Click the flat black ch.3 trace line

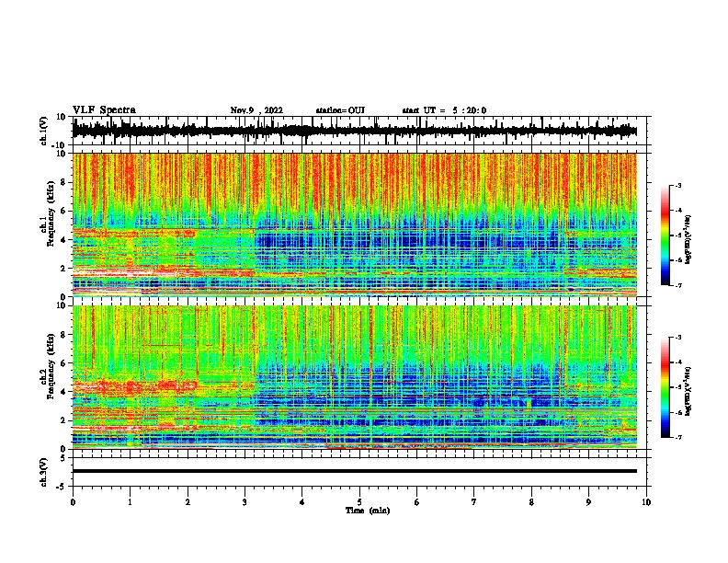[x=355, y=471]
